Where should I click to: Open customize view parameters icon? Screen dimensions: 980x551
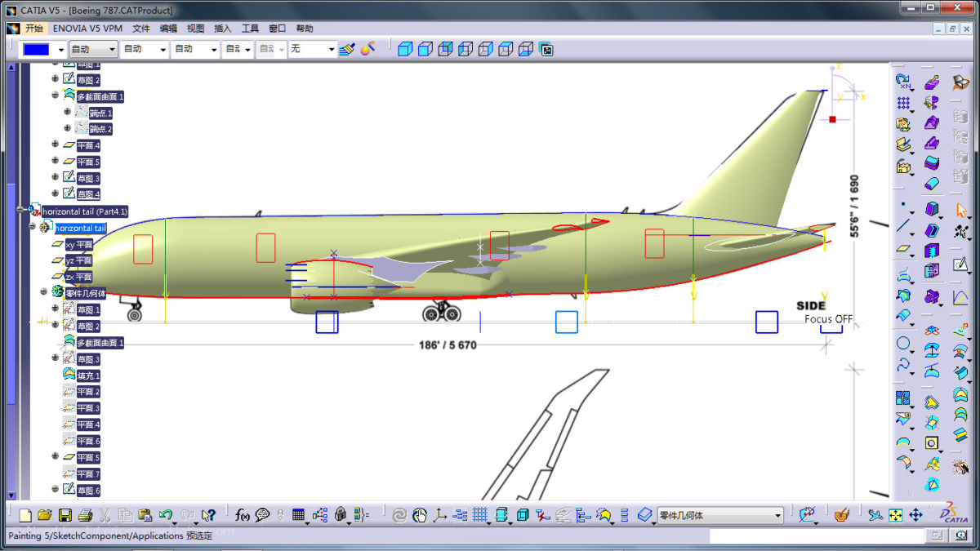(x=546, y=50)
